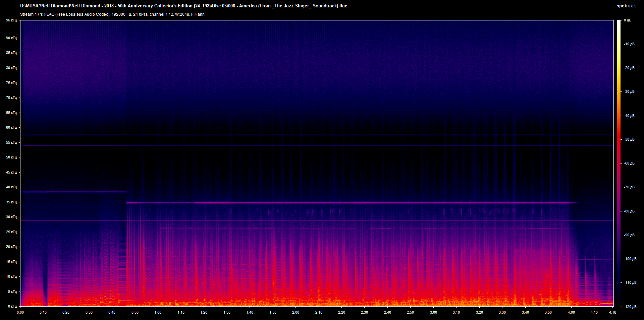The image size is (644, 320).
Task: Click the dB gradient color scale bar
Action: 619,161
